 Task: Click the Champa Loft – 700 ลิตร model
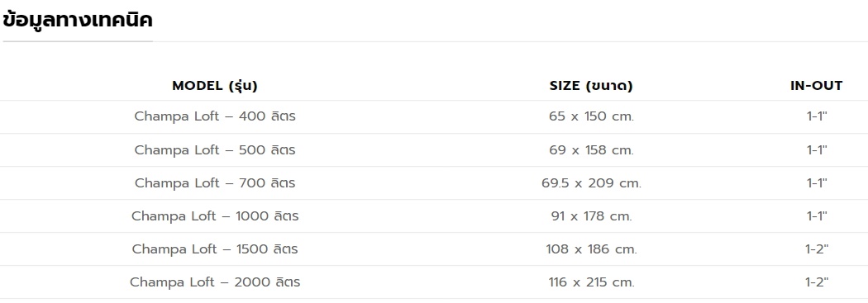pyautogui.click(x=215, y=183)
